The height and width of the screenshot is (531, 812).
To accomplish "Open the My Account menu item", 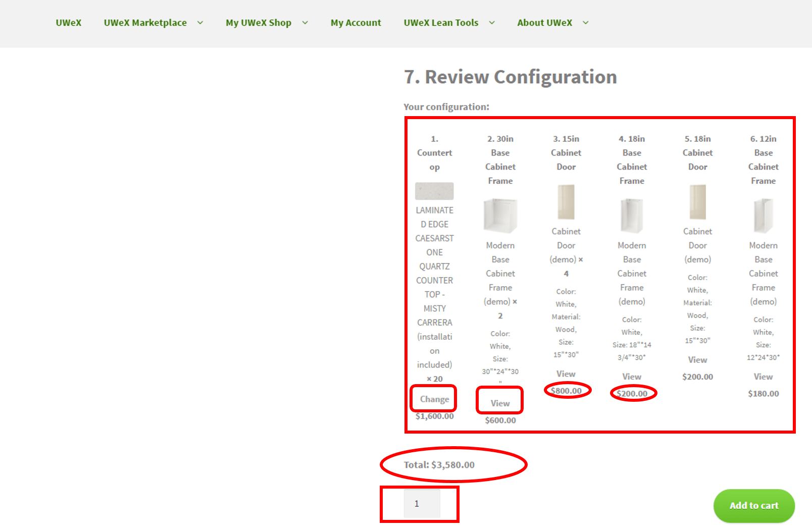I will point(356,23).
